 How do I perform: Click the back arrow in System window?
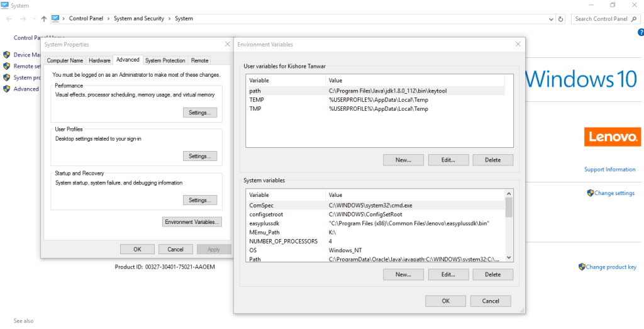(x=9, y=19)
